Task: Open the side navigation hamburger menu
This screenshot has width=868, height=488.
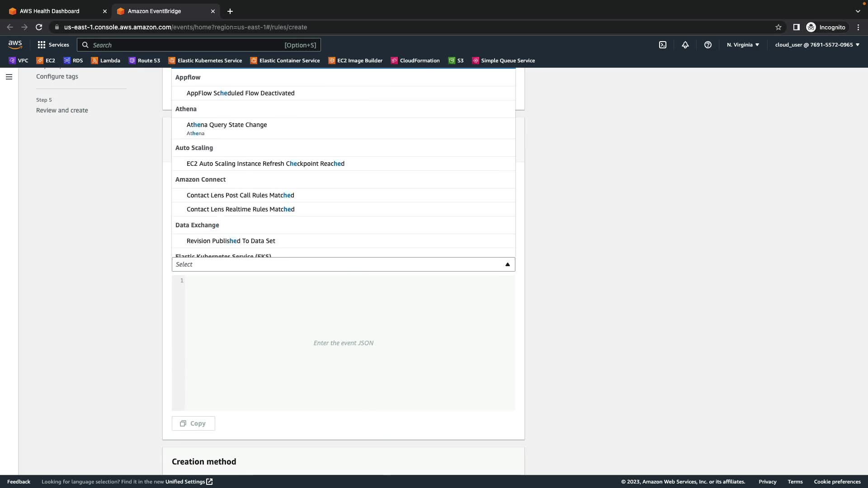Action: pos(9,77)
